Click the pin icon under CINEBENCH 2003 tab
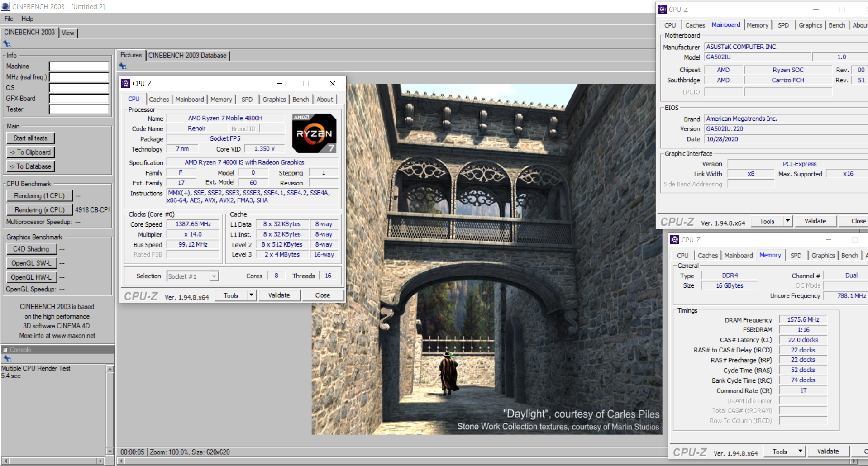Viewport: 868px width, 466px height. click(7, 43)
